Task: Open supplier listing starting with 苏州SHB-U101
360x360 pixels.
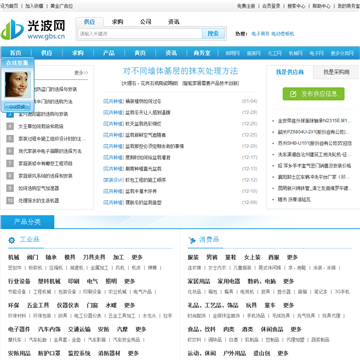Action: (315, 143)
